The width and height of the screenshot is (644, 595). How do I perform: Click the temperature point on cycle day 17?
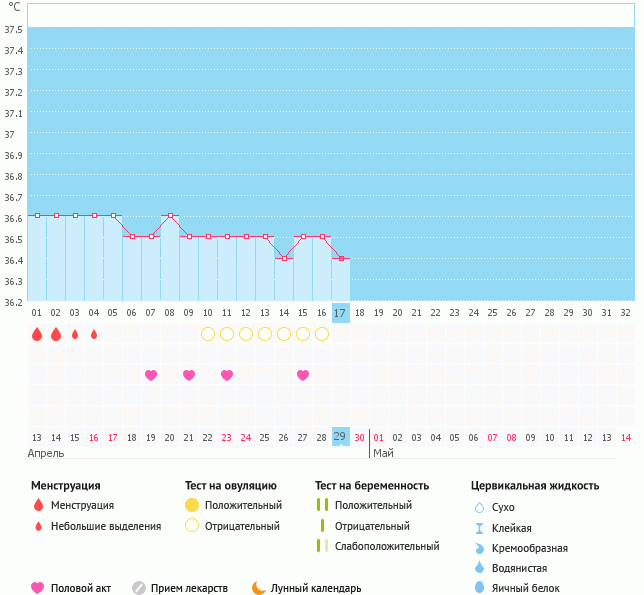[x=341, y=258]
